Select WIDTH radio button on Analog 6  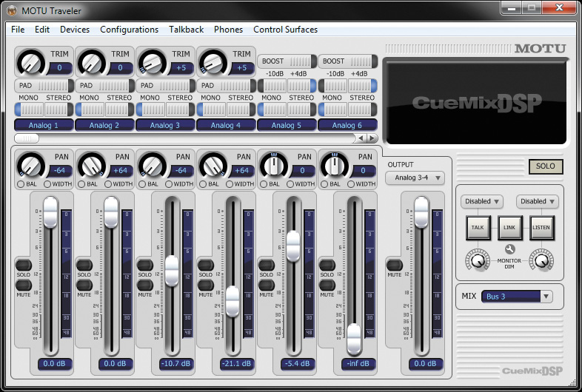(x=351, y=184)
